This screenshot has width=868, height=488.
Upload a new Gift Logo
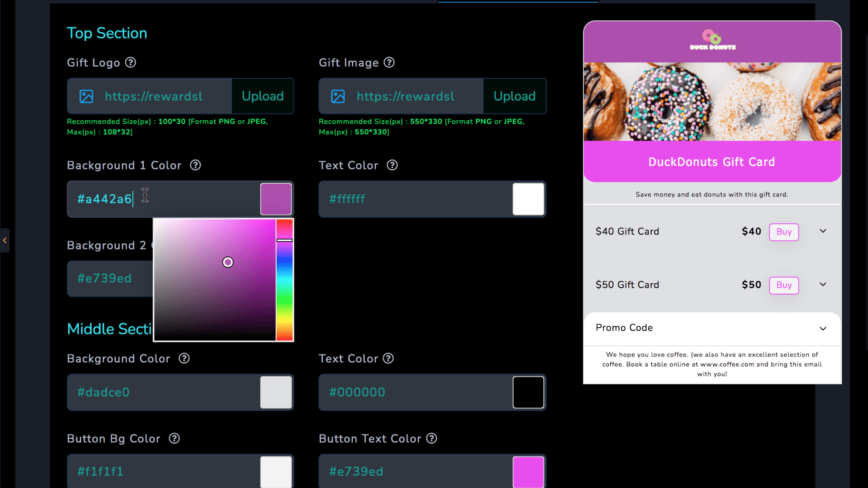[x=262, y=96]
